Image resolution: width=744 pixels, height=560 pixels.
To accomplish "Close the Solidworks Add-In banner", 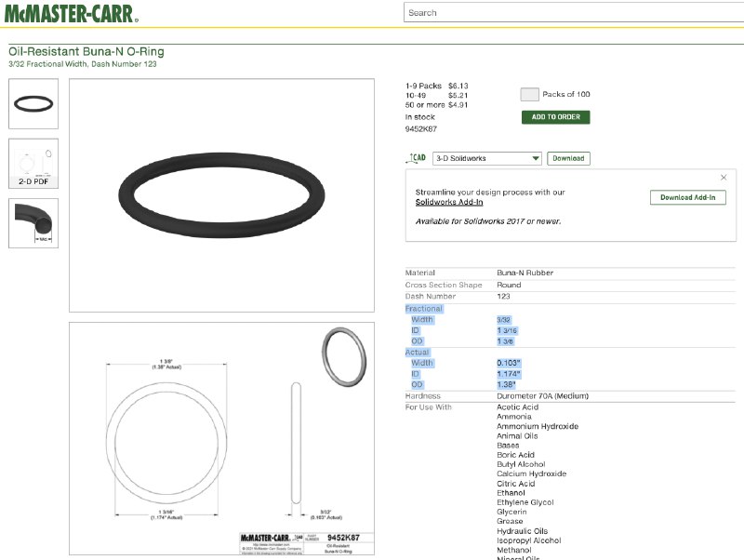I will pyautogui.click(x=724, y=178).
